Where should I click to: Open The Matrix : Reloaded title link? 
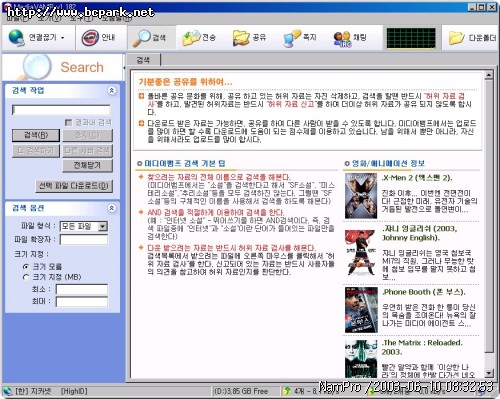pyautogui.click(x=422, y=347)
